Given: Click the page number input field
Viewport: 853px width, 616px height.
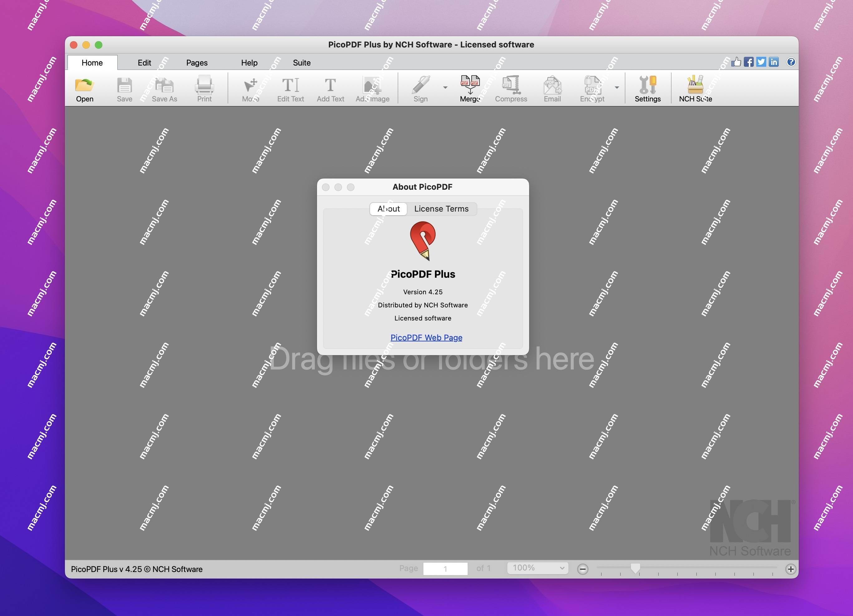Looking at the screenshot, I should [445, 569].
